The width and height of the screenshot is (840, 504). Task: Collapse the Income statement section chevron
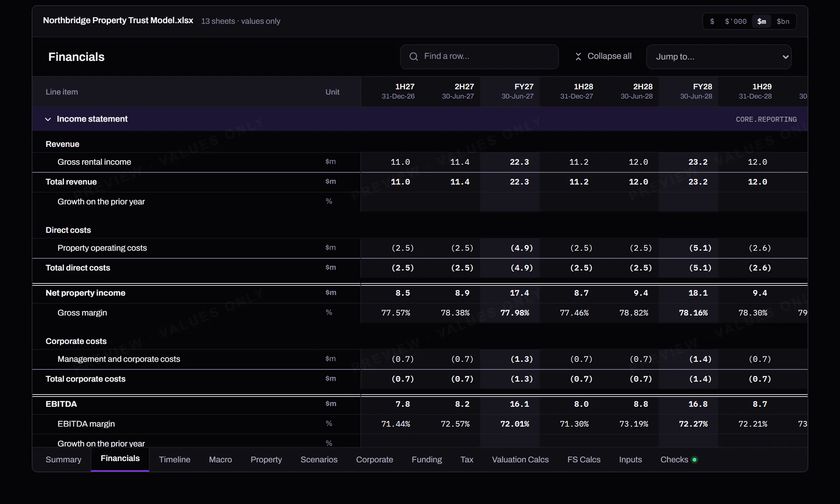48,119
